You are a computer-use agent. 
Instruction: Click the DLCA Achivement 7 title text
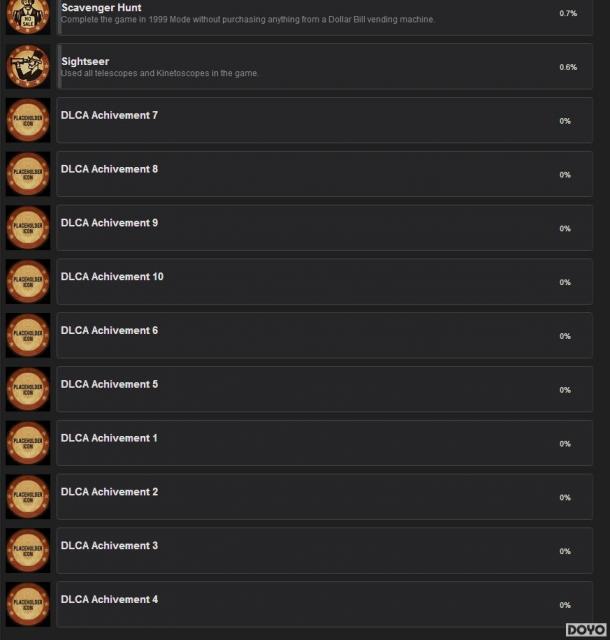(109, 116)
